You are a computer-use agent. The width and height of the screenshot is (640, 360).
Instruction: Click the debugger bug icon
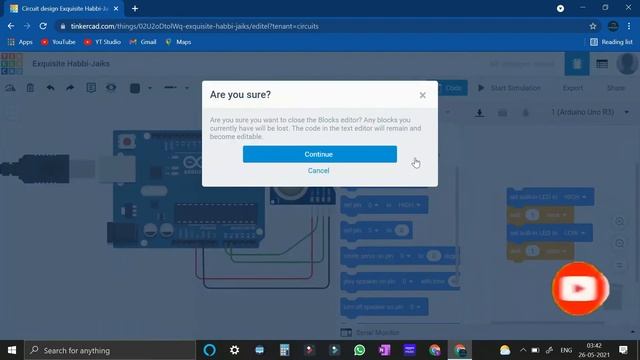(x=526, y=113)
